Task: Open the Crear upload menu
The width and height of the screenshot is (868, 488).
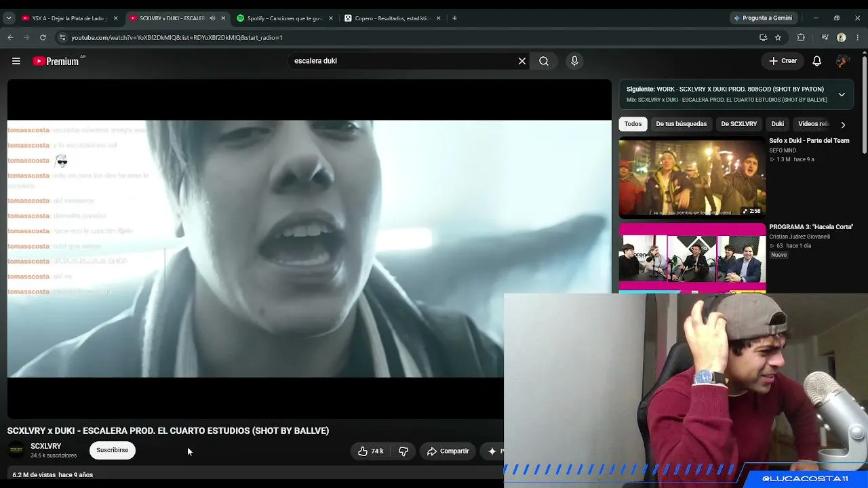Action: coord(783,61)
